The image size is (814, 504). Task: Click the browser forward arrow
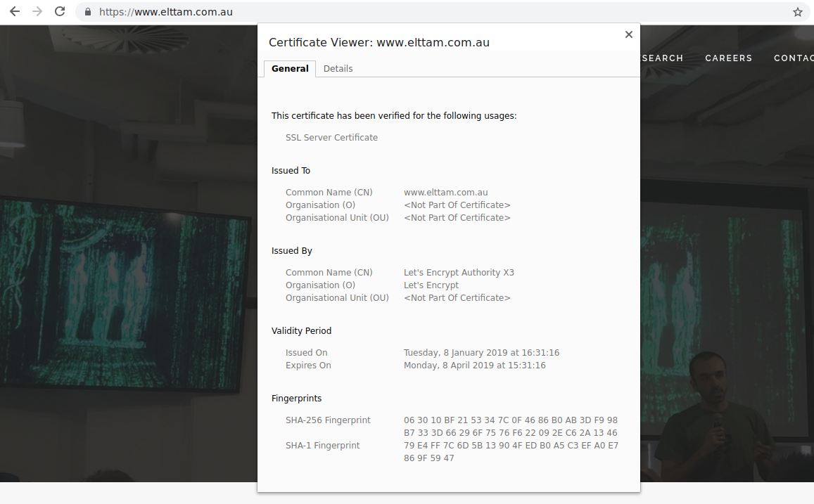click(37, 12)
